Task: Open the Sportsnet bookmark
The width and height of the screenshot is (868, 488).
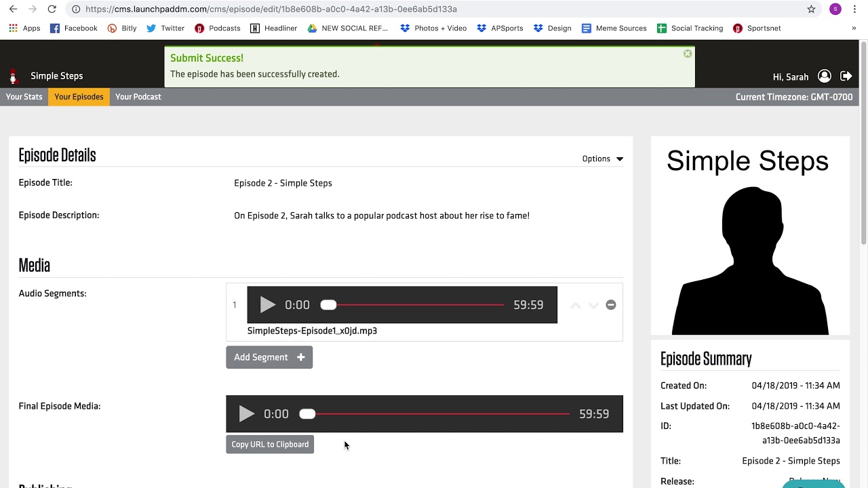Action: point(757,28)
